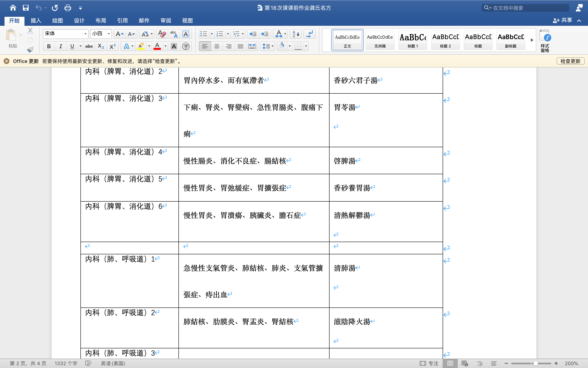Redo the last action

click(x=55, y=8)
